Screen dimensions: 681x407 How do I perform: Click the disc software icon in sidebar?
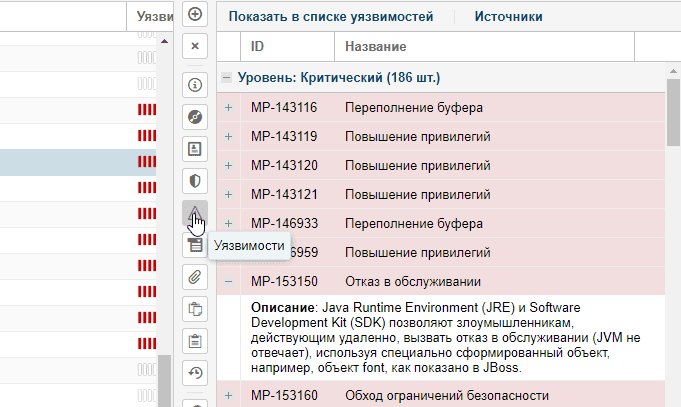[195, 117]
